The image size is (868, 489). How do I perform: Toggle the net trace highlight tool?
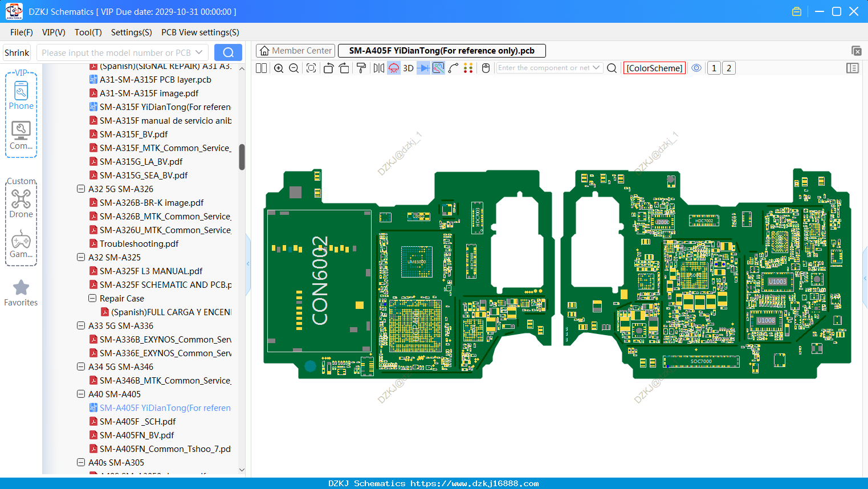(x=438, y=68)
